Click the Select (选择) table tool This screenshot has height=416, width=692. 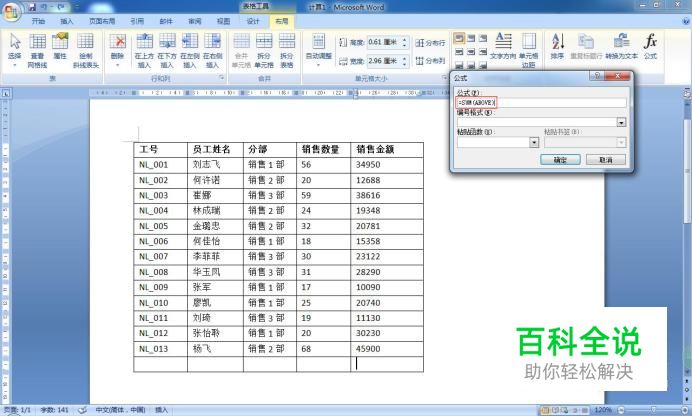click(15, 49)
